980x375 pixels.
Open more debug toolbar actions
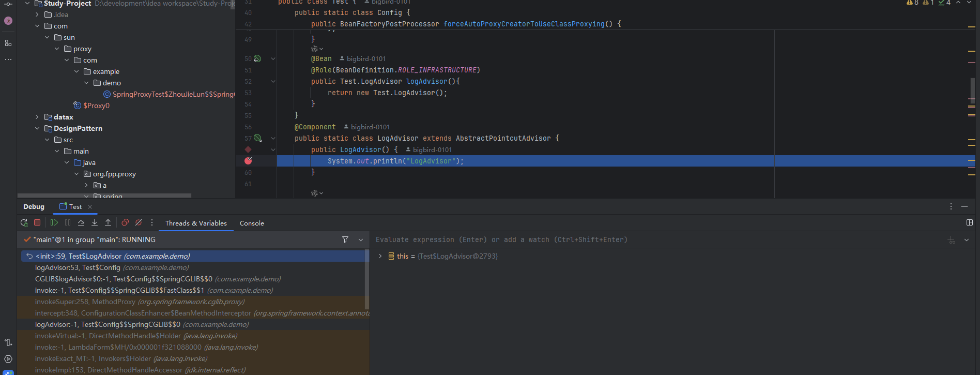click(152, 223)
